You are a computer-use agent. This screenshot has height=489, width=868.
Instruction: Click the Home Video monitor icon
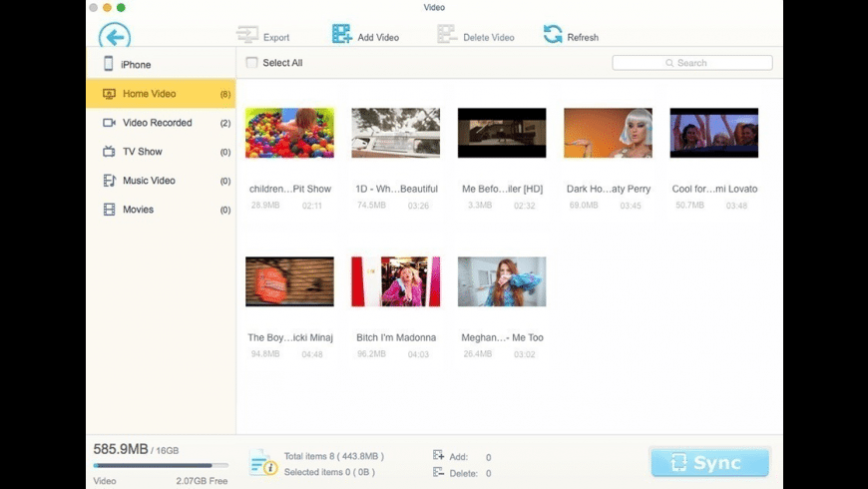point(109,94)
